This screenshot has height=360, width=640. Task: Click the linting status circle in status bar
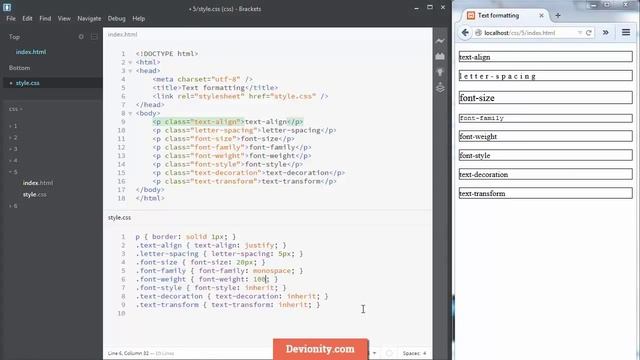(x=389, y=353)
